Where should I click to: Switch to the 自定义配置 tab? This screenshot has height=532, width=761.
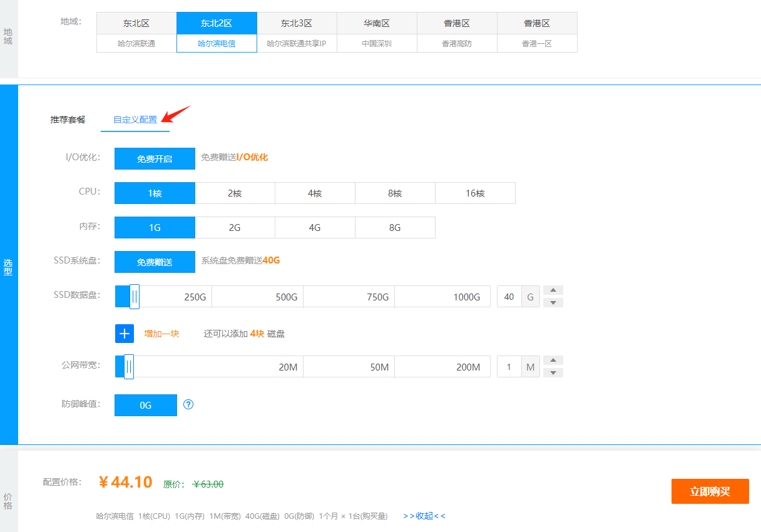click(135, 120)
